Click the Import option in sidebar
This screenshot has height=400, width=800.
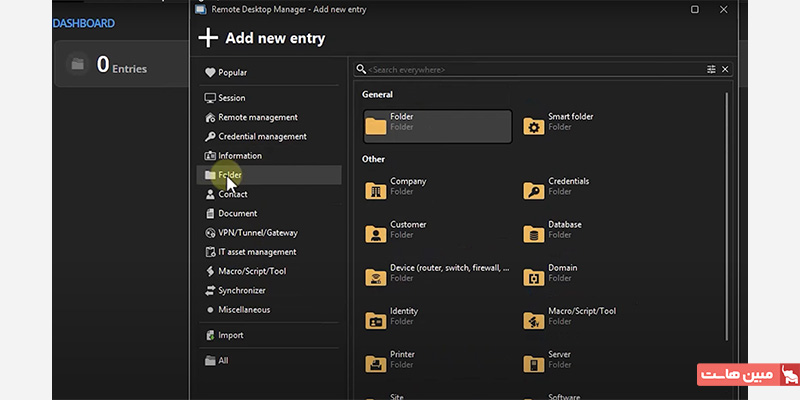pyautogui.click(x=230, y=335)
